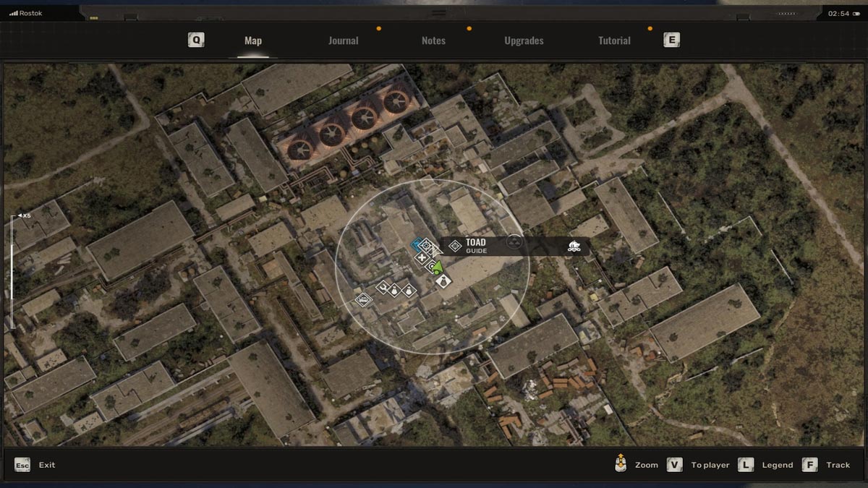
Task: Click the medic cross marker near Toad
Action: (x=422, y=257)
